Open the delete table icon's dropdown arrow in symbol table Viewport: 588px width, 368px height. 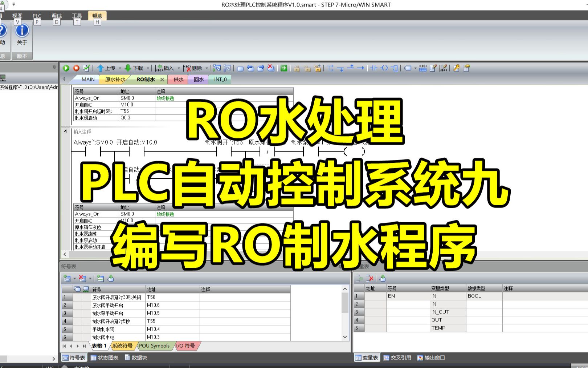[x=90, y=279]
